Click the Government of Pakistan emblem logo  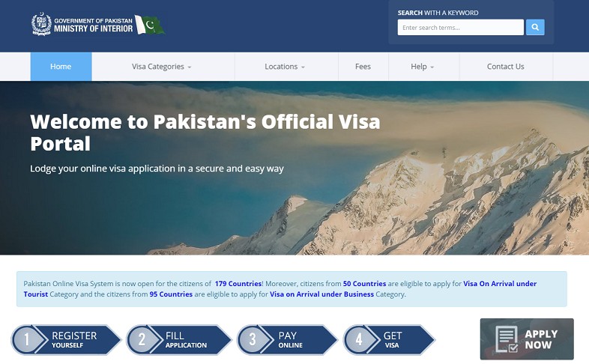[41, 24]
